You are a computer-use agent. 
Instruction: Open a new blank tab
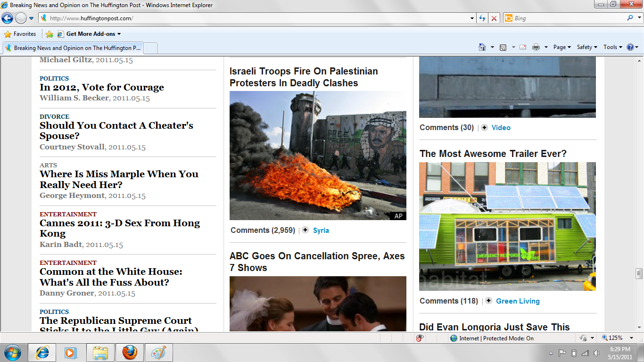[150, 48]
